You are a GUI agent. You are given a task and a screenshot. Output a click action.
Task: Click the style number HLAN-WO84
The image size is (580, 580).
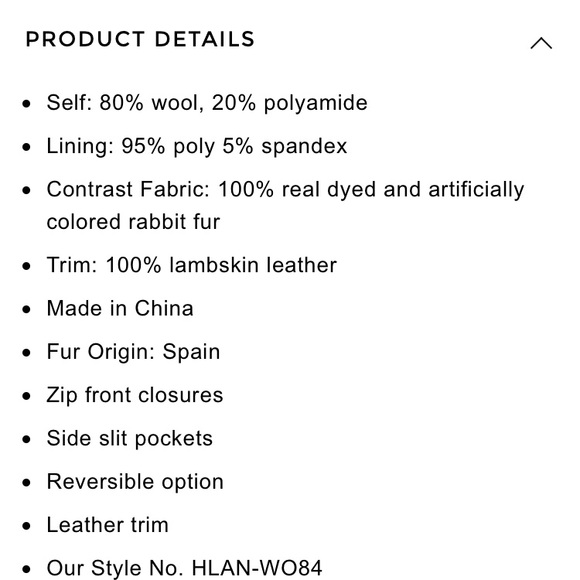pyautogui.click(x=257, y=568)
